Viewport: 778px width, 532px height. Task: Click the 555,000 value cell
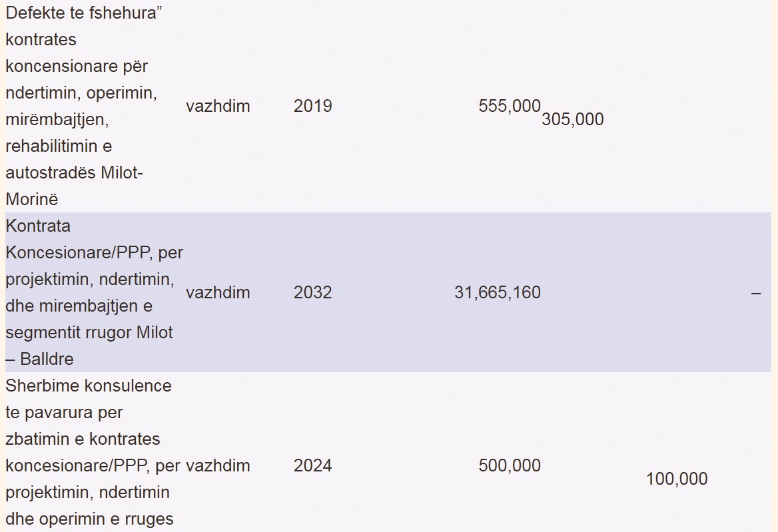click(x=509, y=106)
